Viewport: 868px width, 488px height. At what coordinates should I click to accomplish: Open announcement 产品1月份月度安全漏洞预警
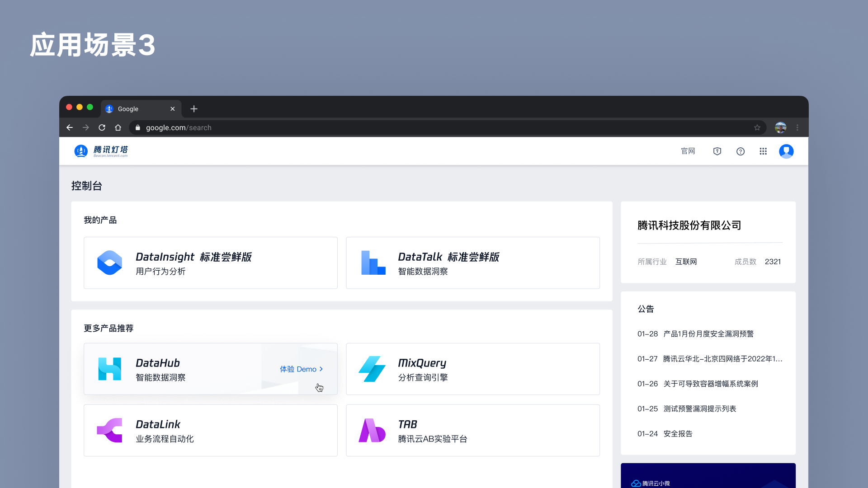(x=708, y=334)
